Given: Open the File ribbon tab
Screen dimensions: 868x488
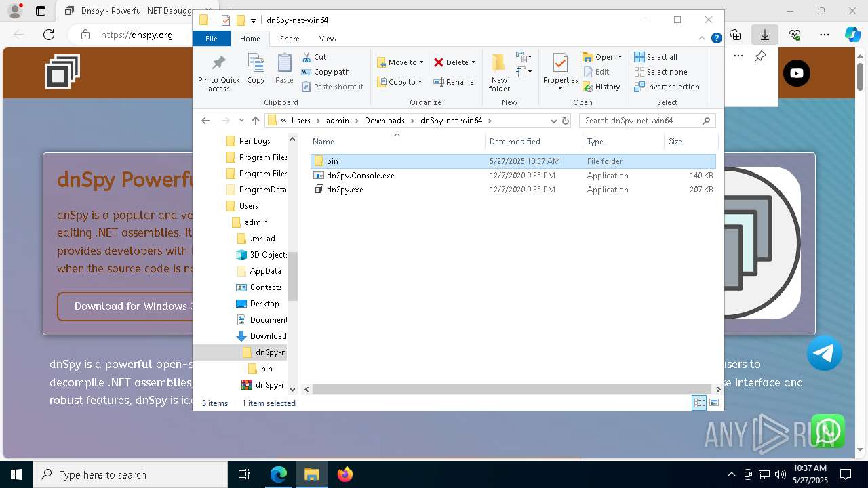Looking at the screenshot, I should (212, 39).
